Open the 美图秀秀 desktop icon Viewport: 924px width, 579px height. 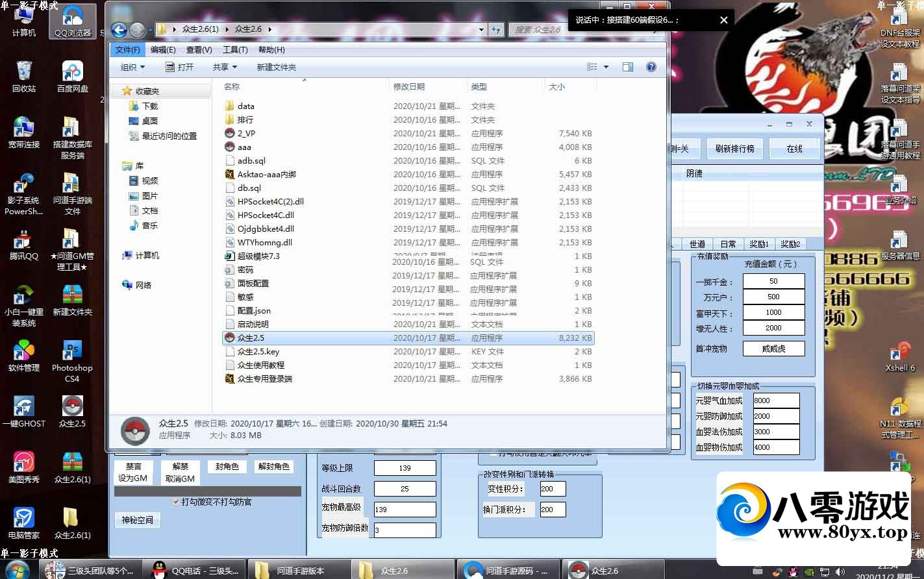tap(24, 468)
